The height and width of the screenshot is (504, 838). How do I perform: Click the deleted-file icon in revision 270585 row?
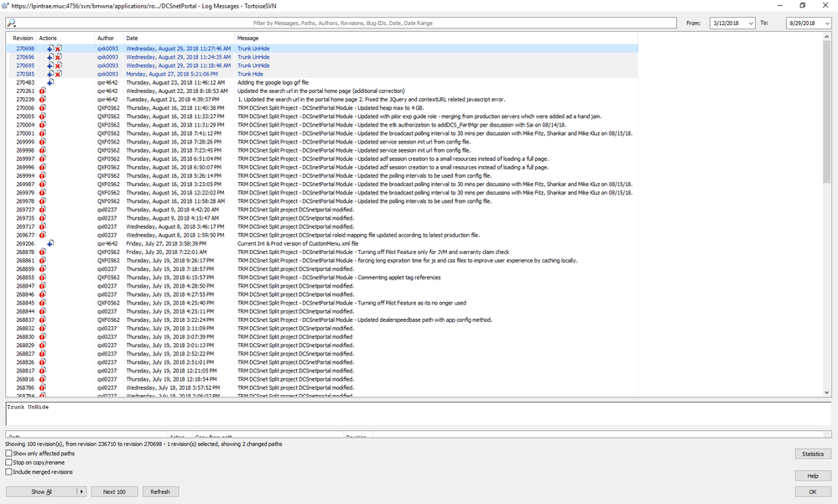pos(58,74)
